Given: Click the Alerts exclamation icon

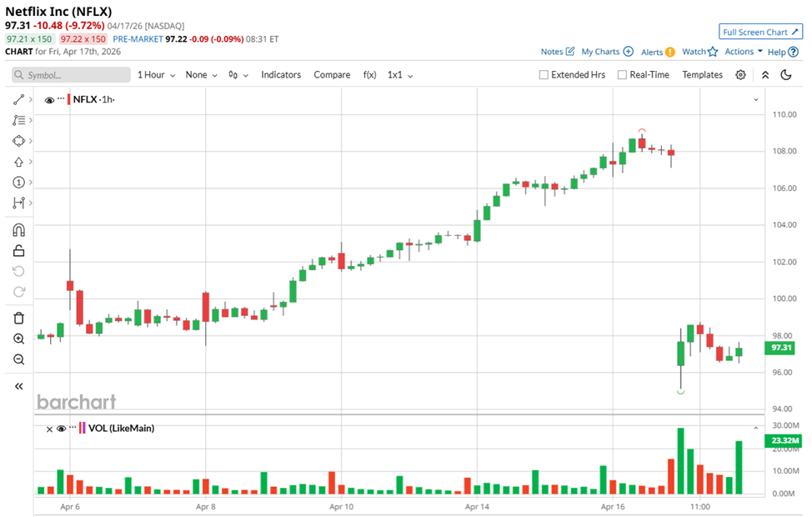Looking at the screenshot, I should [670, 52].
